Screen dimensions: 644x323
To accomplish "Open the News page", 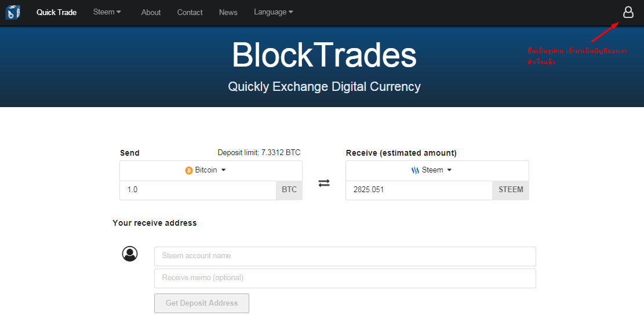I will pos(228,12).
